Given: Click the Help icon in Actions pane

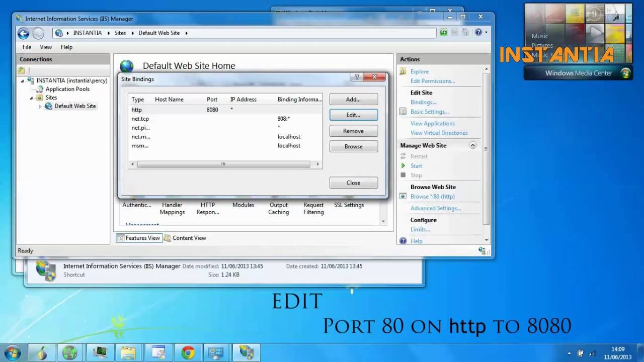Looking at the screenshot, I should (x=403, y=241).
